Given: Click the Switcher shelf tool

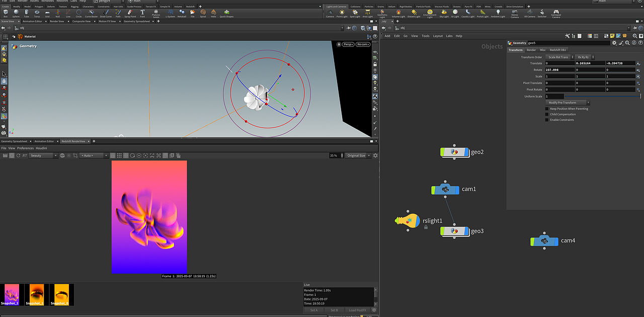Looking at the screenshot, I should click(x=542, y=13).
